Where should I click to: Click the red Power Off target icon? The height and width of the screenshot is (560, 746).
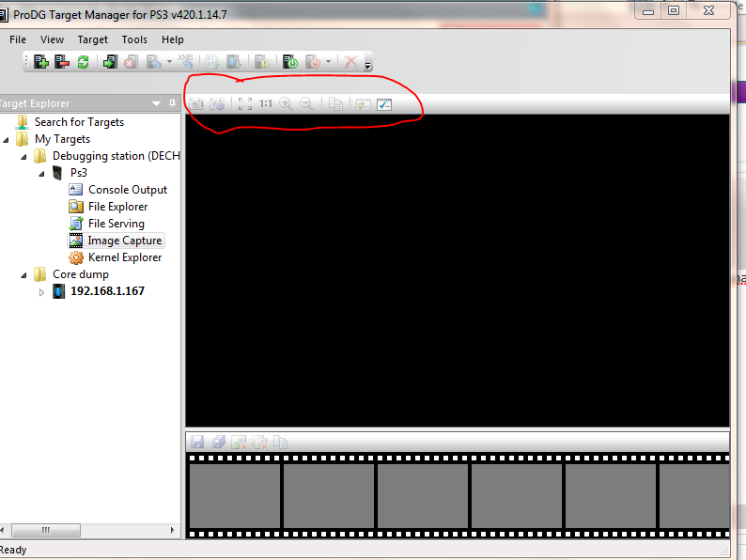(x=313, y=62)
